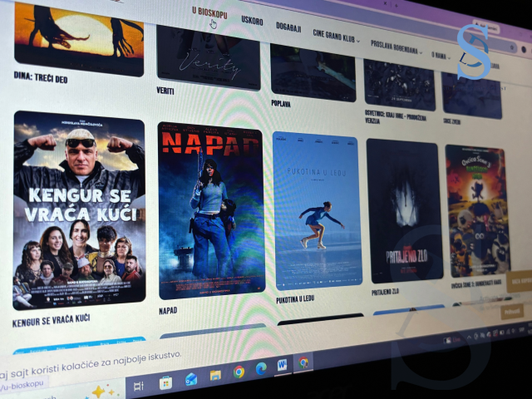This screenshot has width=532, height=399.
Task: Open the Napad title link
Action: point(168,310)
